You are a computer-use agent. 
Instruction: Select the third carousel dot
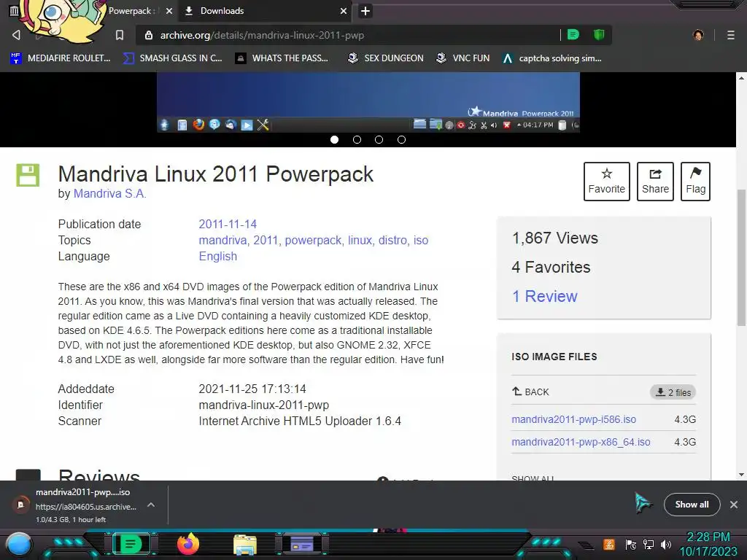[x=379, y=139]
